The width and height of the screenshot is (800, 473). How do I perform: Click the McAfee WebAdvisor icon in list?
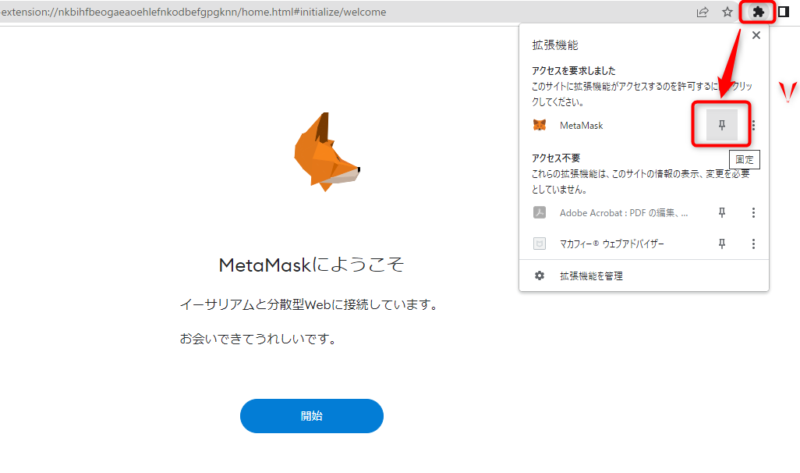(539, 244)
